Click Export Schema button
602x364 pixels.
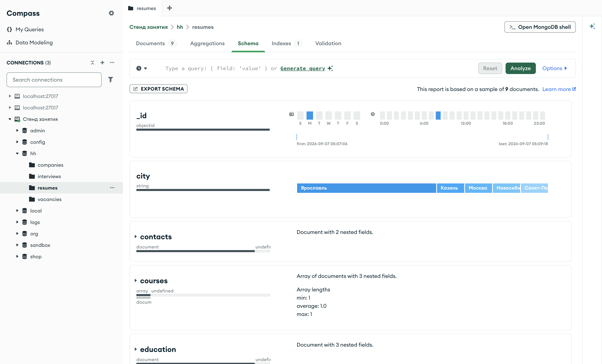[158, 89]
